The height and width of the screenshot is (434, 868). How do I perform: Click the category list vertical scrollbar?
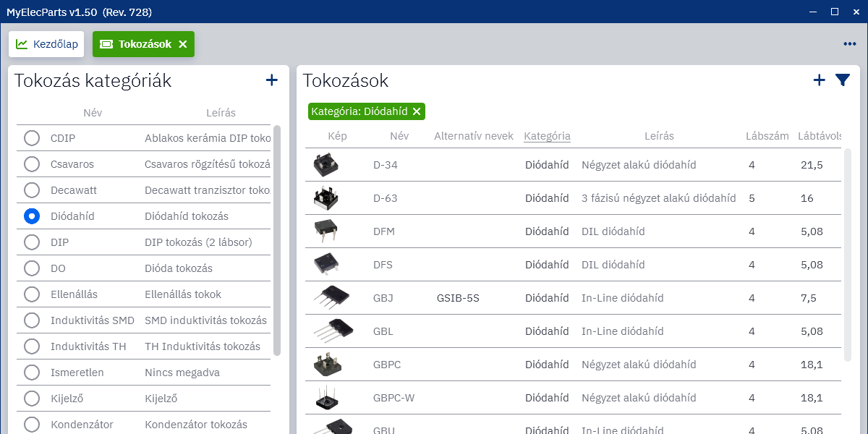277,239
